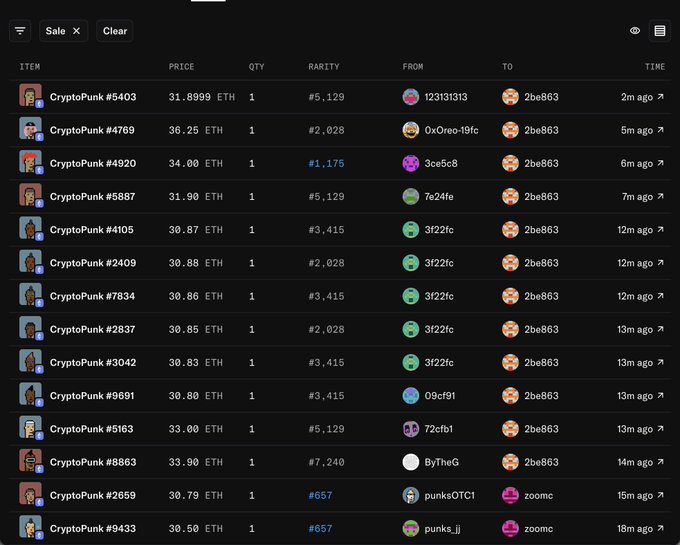
Task: Open external link for CryptoPunk #5163 sale
Action: [660, 428]
